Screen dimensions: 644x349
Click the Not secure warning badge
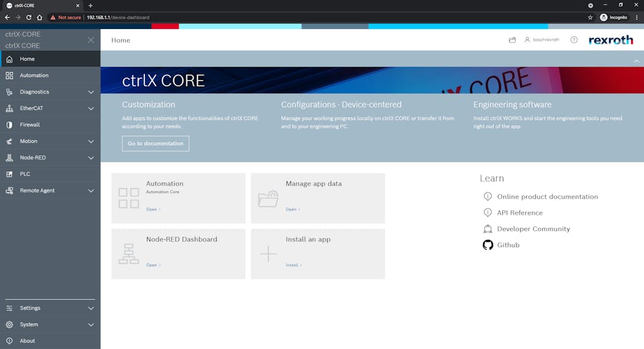pos(66,17)
